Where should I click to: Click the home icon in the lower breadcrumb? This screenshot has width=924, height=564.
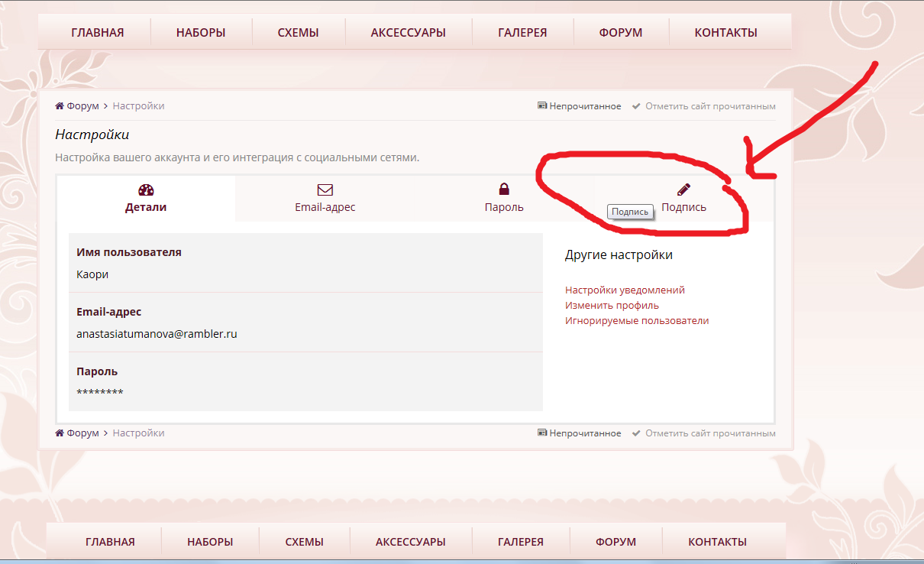pos(60,433)
